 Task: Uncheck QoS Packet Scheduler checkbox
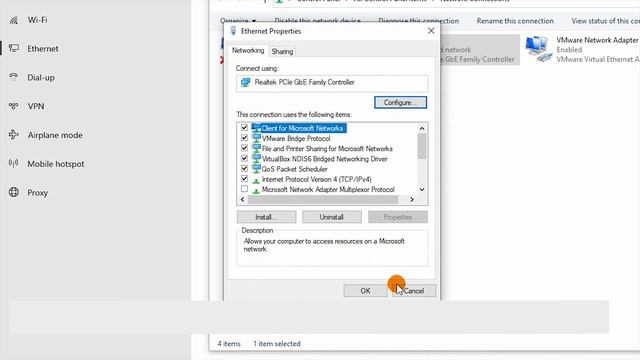click(x=244, y=169)
